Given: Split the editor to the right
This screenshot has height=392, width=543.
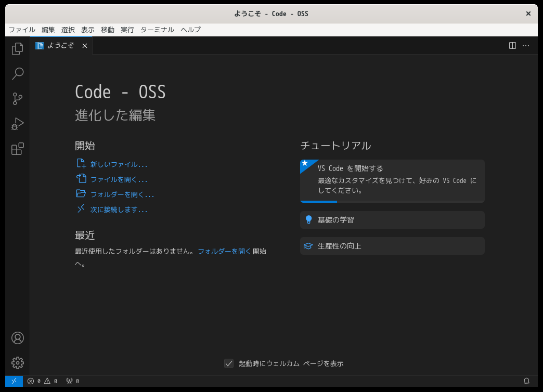Looking at the screenshot, I should (x=512, y=46).
